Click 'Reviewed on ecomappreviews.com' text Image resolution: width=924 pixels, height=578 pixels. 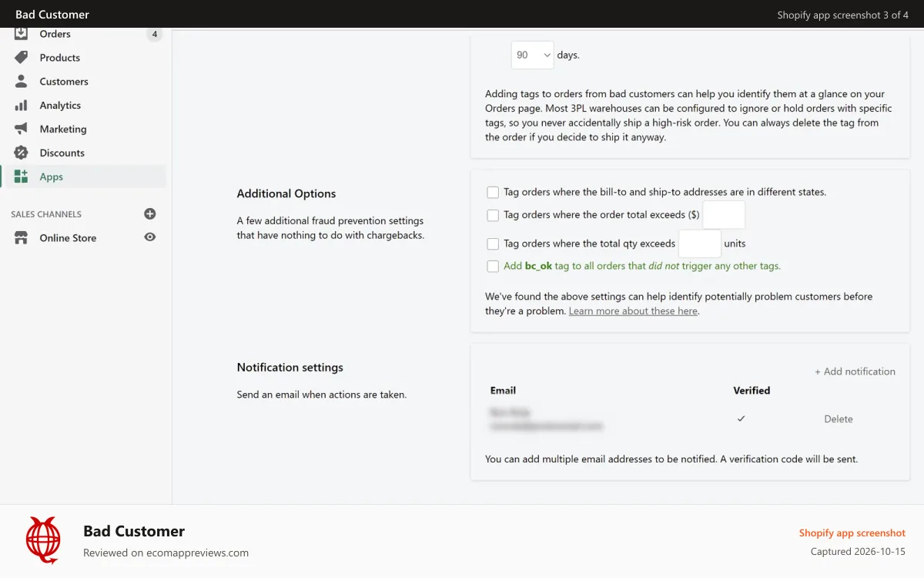click(166, 553)
